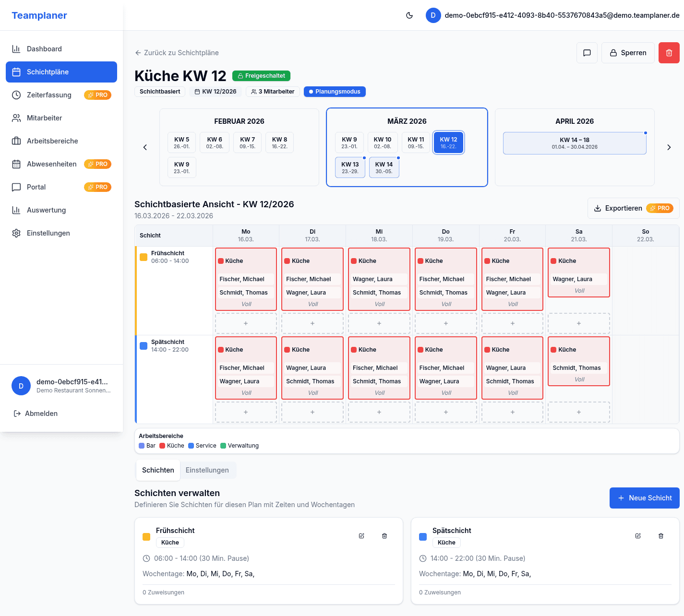The height and width of the screenshot is (616, 684).
Task: Expand KW 14 – 18 April range
Action: [574, 143]
